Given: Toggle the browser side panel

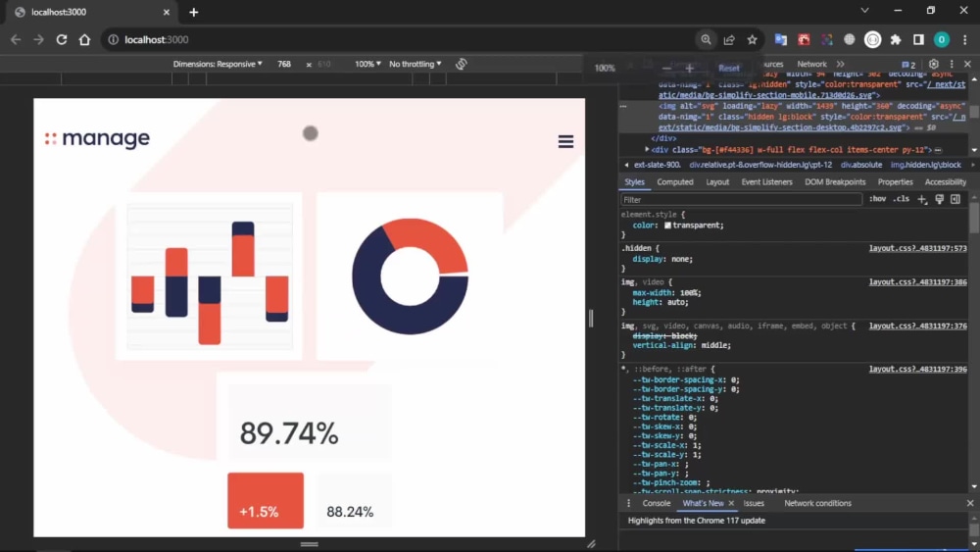Looking at the screenshot, I should [x=919, y=39].
